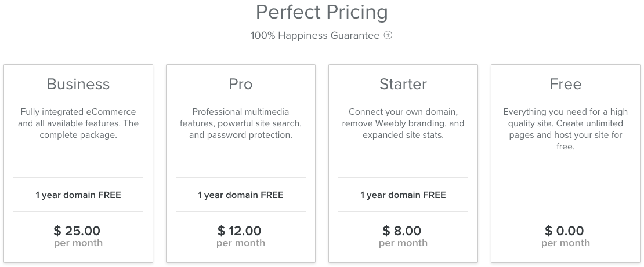The image size is (644, 267).
Task: Click Business plan's 1 year domain FREE
Action: [x=78, y=195]
